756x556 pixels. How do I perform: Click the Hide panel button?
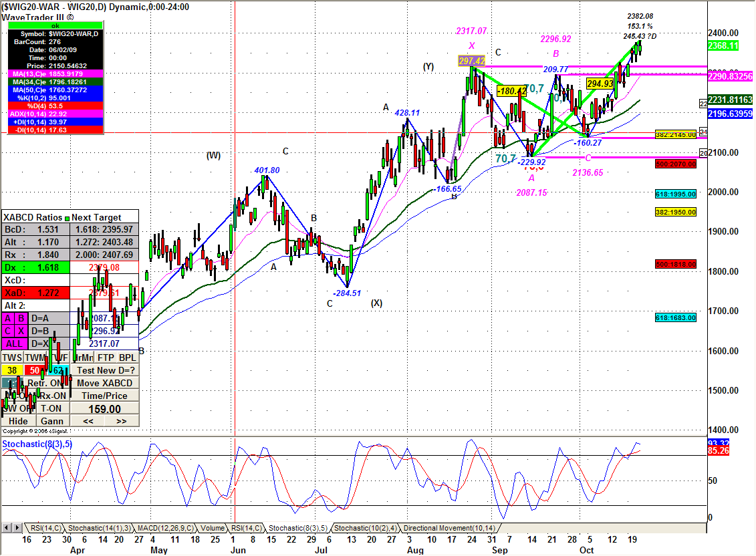[x=18, y=421]
